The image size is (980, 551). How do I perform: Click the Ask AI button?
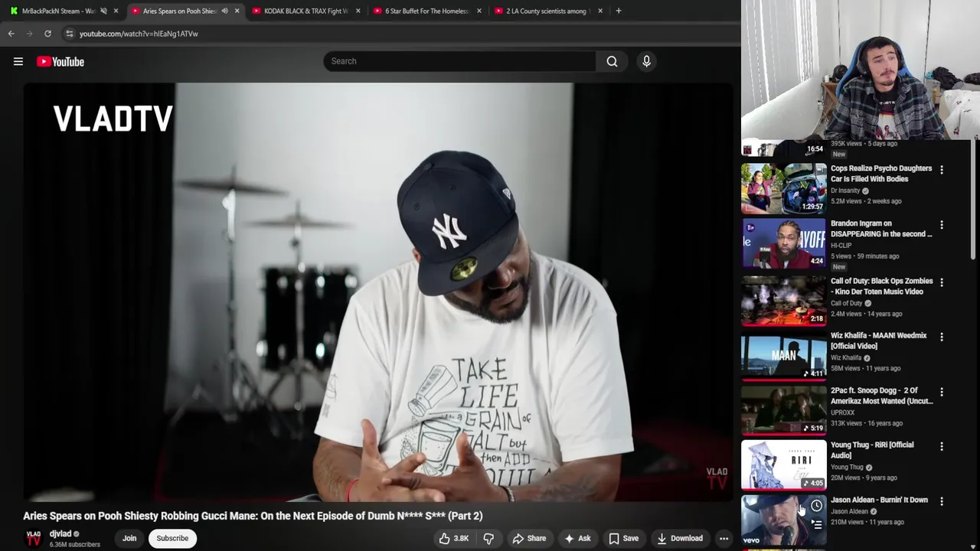point(577,538)
